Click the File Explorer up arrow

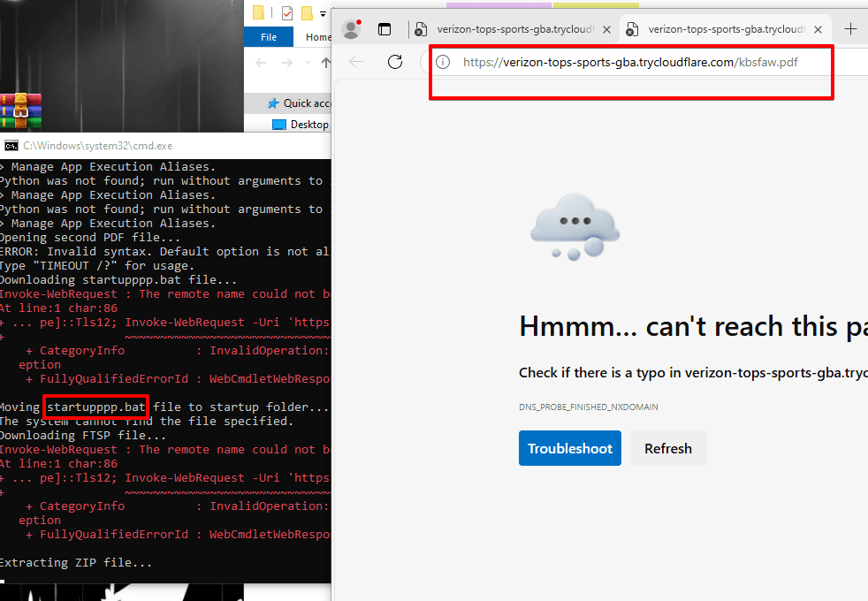pos(325,63)
